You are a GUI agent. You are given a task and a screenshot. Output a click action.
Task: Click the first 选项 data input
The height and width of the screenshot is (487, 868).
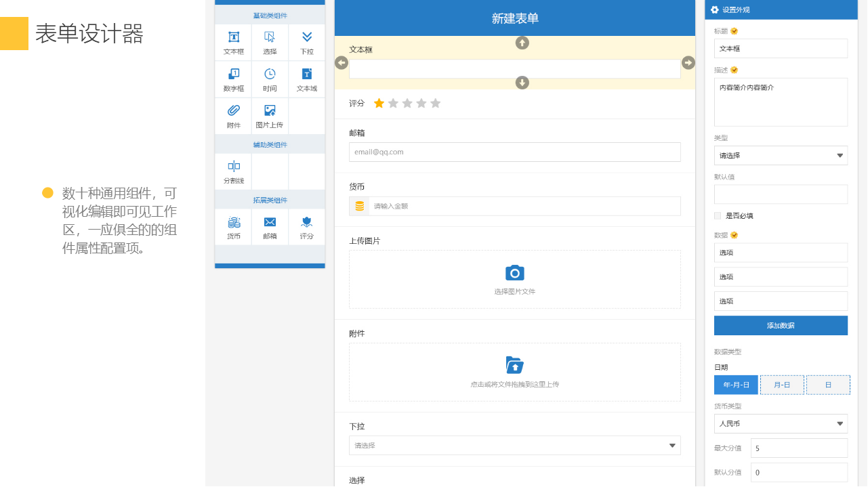coord(781,253)
